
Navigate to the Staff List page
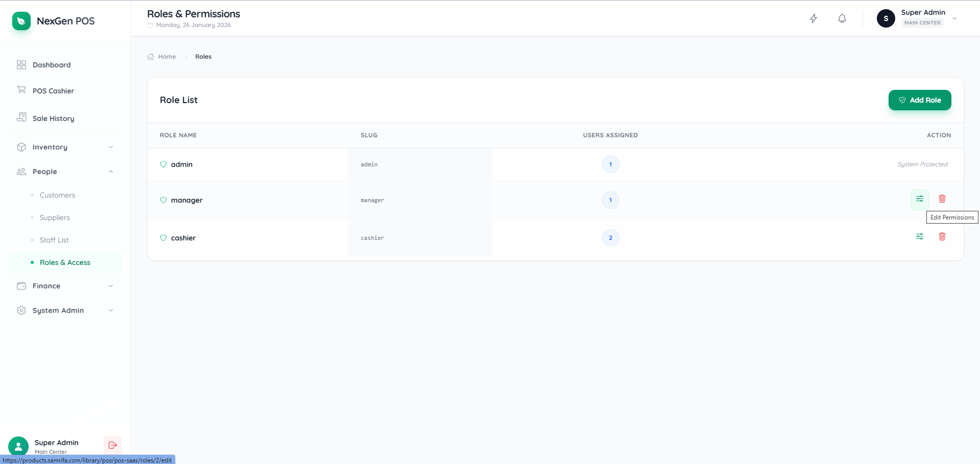54,239
